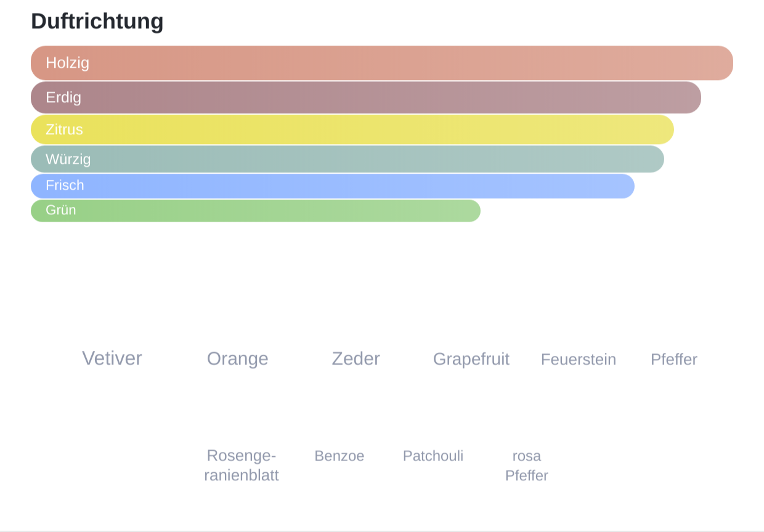764x532 pixels.
Task: Open the Patchouli note
Action: pos(433,456)
